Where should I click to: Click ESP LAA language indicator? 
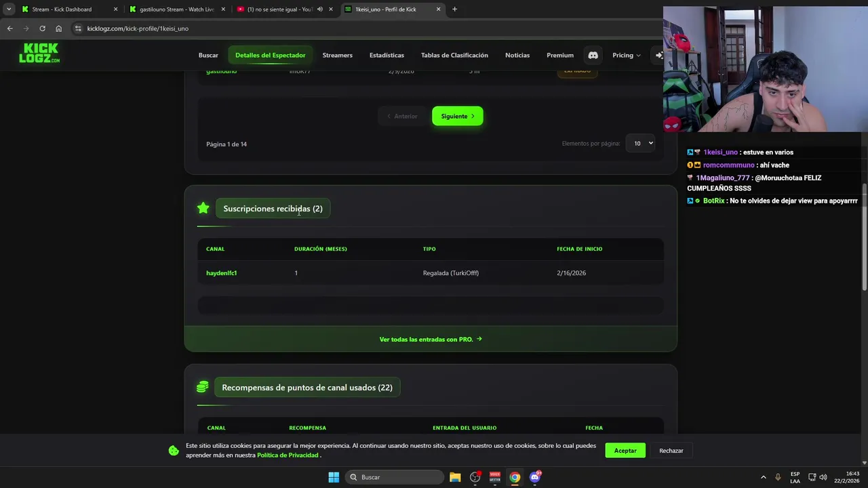795,477
